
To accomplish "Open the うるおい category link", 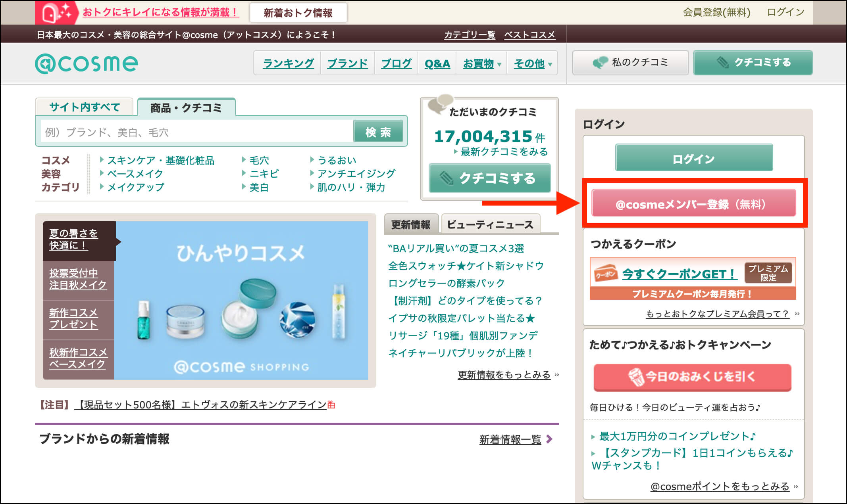I will [x=337, y=160].
